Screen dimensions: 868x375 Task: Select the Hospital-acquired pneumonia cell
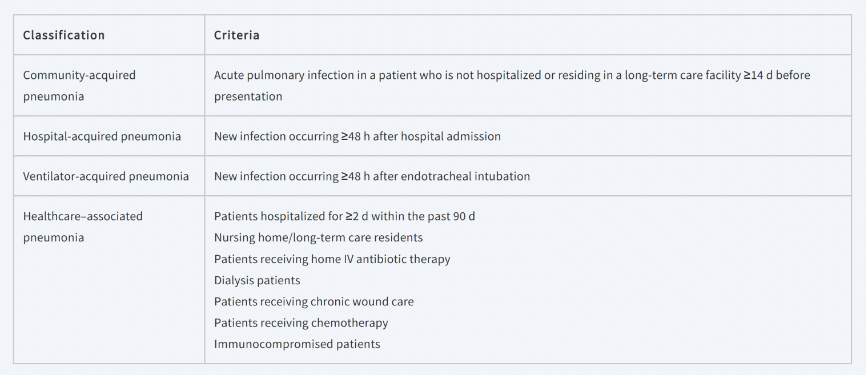click(x=109, y=136)
